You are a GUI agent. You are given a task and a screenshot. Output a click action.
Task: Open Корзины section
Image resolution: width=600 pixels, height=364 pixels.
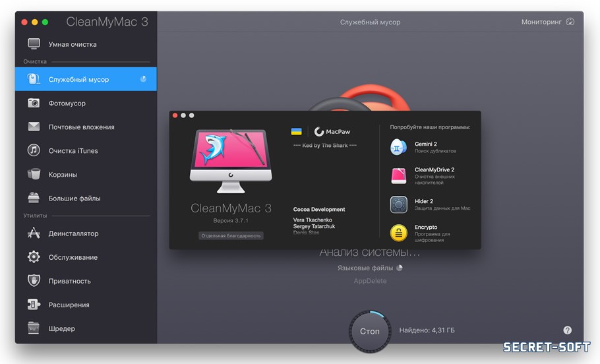tap(86, 174)
